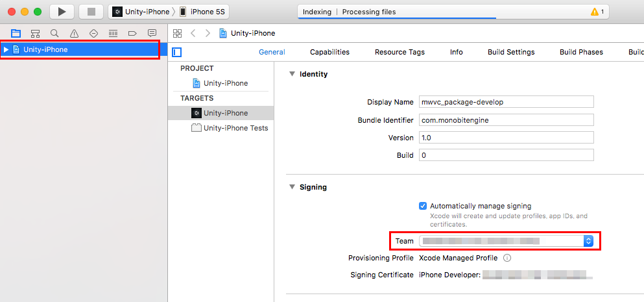
Task: Open the Debug navigator
Action: click(113, 33)
